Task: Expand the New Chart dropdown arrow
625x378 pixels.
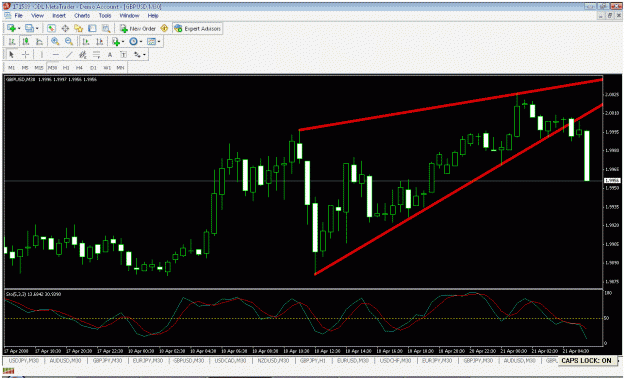Action: coord(19,29)
